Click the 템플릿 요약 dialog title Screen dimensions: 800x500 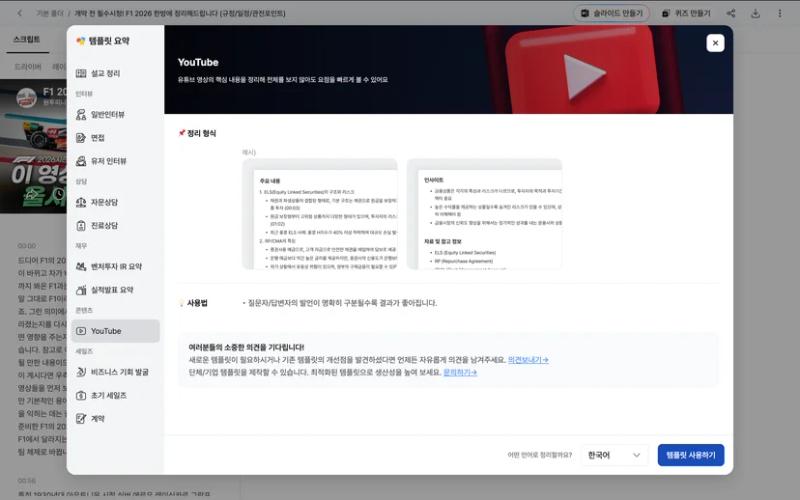tap(103, 41)
